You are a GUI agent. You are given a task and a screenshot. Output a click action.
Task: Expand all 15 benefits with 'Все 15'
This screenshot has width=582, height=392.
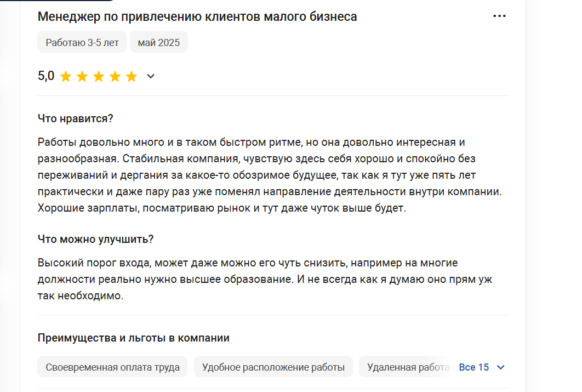coord(473,367)
